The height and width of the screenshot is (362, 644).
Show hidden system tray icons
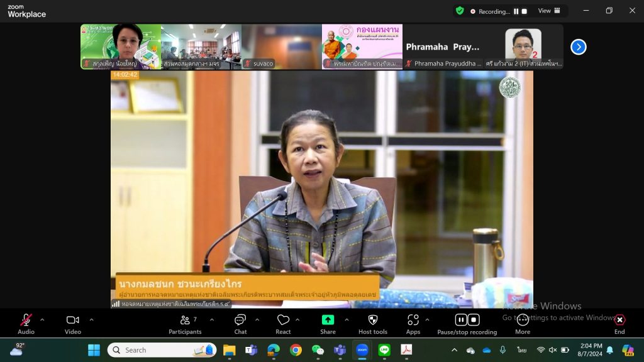click(x=454, y=350)
